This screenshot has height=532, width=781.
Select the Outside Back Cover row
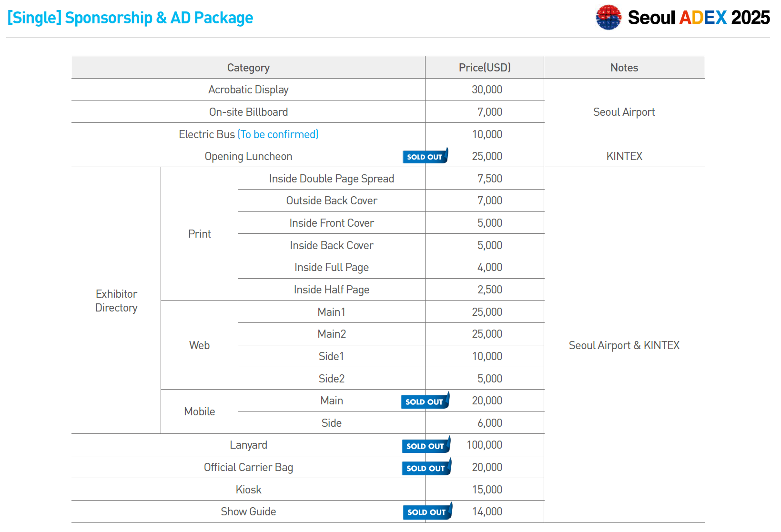pos(331,201)
